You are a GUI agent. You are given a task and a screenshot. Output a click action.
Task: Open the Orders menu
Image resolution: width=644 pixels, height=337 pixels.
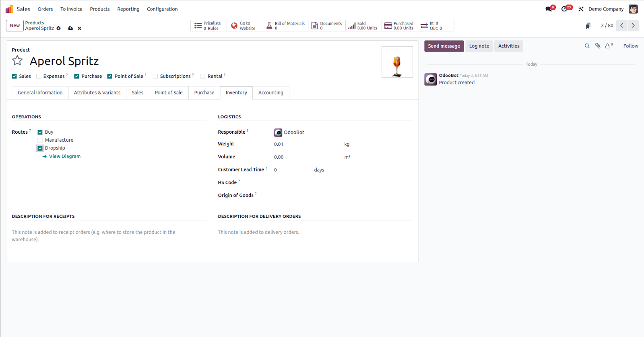[45, 9]
